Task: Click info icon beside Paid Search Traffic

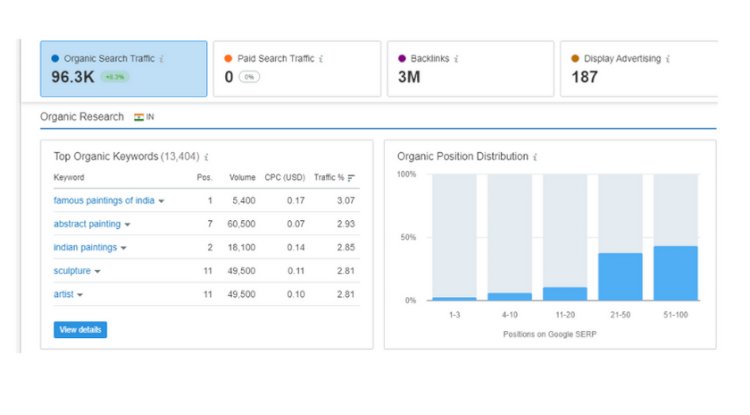Action: pyautogui.click(x=321, y=59)
